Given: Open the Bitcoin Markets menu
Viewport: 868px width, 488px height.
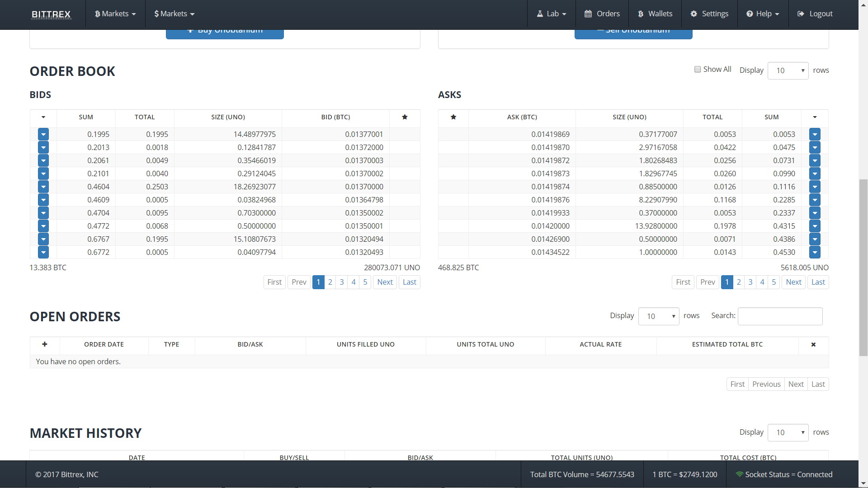Looking at the screenshot, I should pyautogui.click(x=115, y=14).
